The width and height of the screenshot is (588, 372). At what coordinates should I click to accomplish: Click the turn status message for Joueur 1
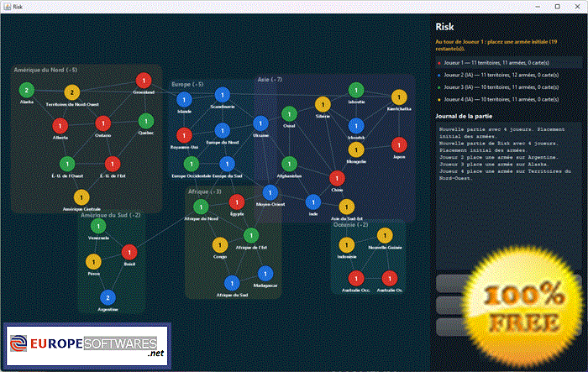tap(496, 45)
